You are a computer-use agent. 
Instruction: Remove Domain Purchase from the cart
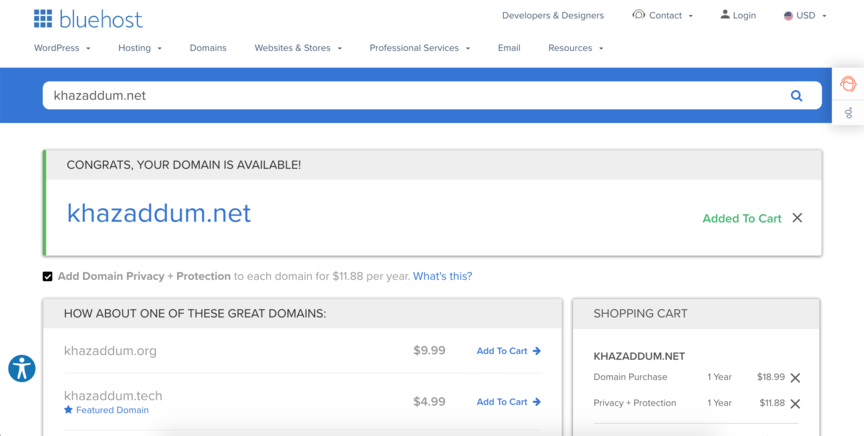point(795,378)
